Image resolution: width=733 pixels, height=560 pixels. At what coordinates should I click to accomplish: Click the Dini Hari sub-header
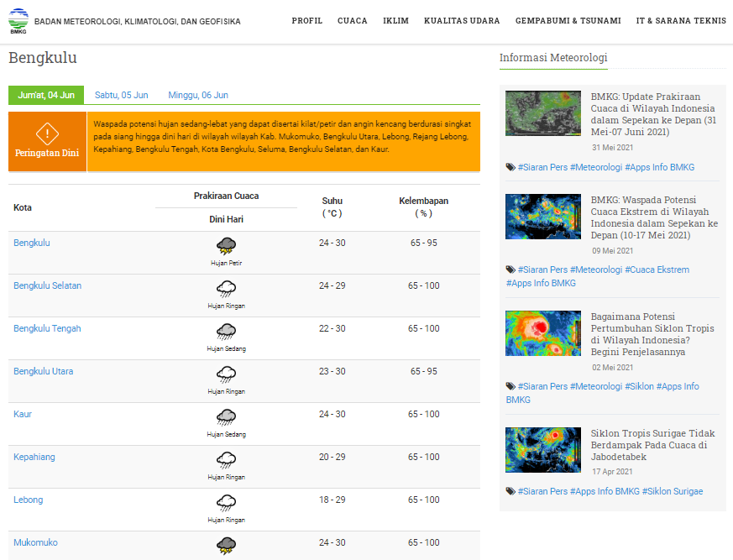click(x=226, y=219)
